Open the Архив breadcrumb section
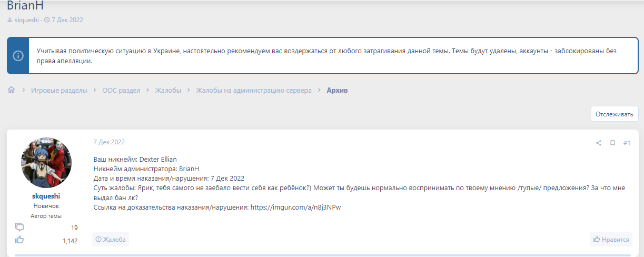The image size is (644, 257). pyautogui.click(x=337, y=90)
